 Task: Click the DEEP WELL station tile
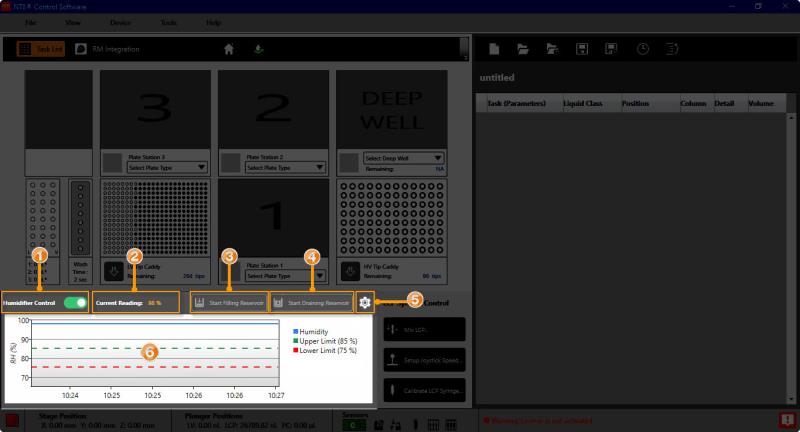[x=392, y=109]
